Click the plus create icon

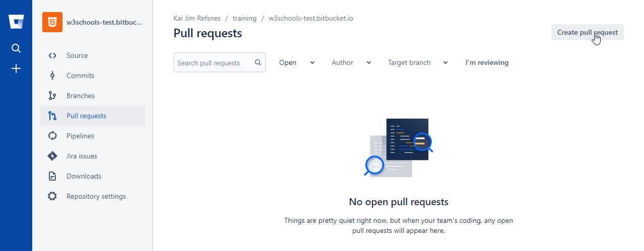[16, 68]
